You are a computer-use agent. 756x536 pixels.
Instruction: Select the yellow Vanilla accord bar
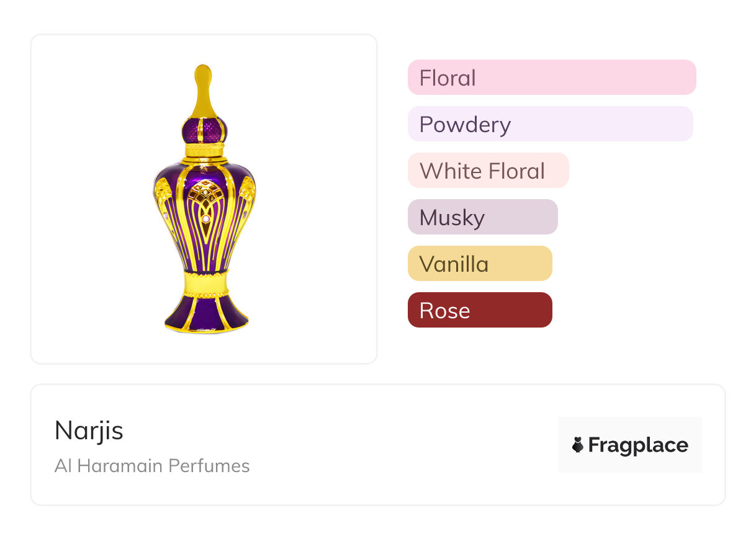(x=480, y=264)
